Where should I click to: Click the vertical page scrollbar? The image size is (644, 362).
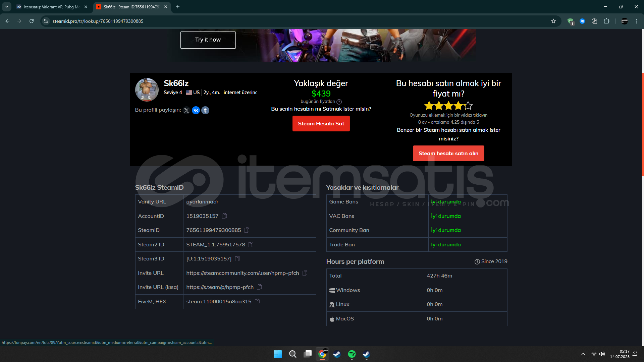point(643,124)
